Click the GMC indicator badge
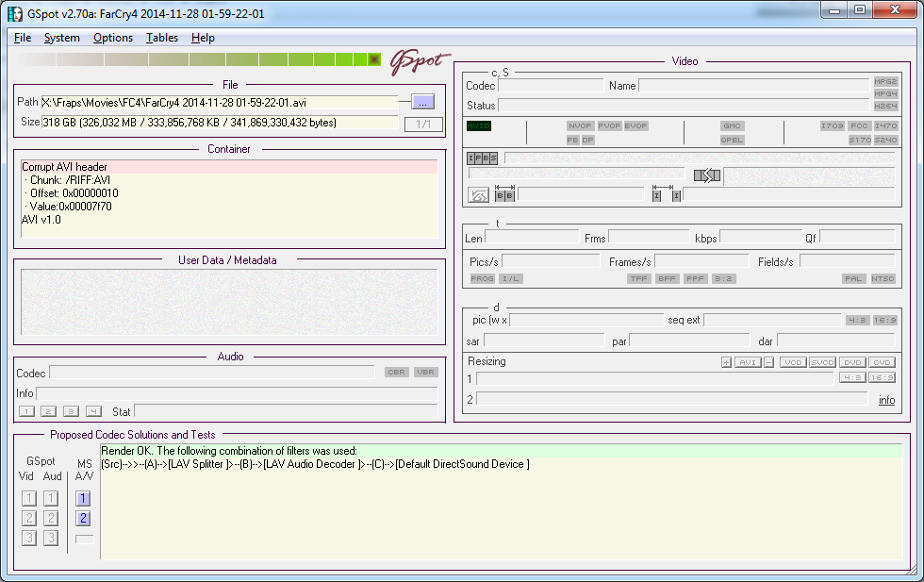 pos(732,125)
